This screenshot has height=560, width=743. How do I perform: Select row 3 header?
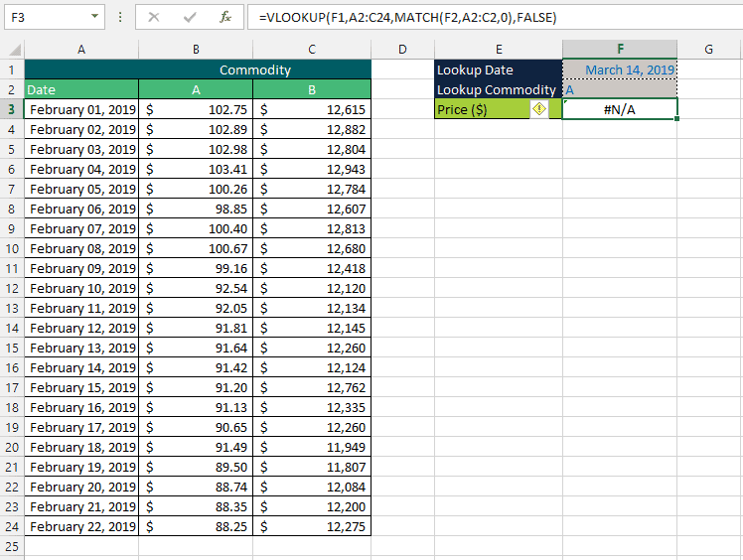pyautogui.click(x=11, y=110)
